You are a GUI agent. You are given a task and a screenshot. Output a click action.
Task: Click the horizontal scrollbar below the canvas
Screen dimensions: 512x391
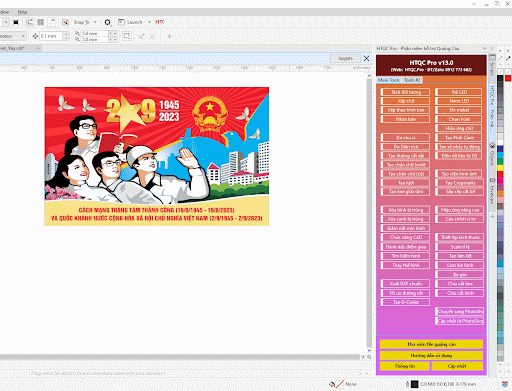click(180, 357)
